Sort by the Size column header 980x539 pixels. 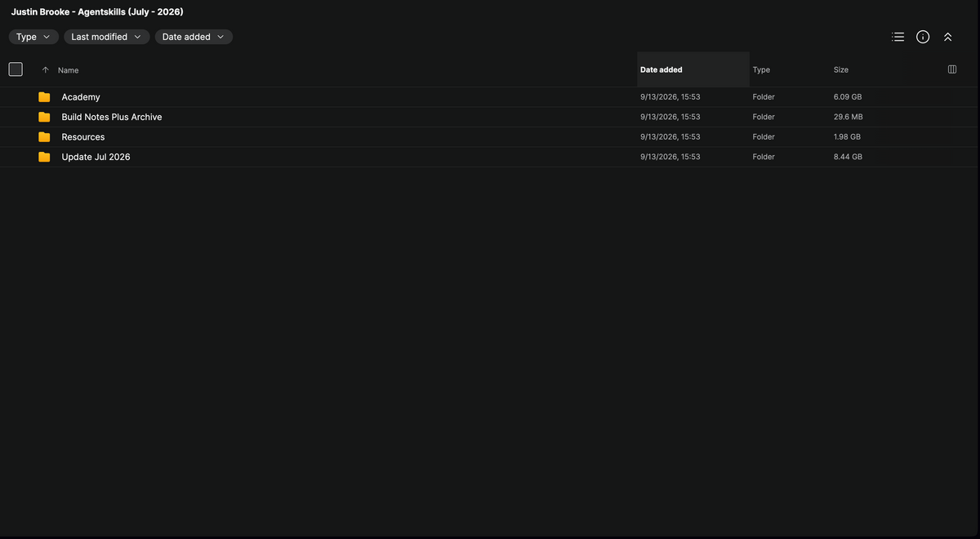point(841,70)
